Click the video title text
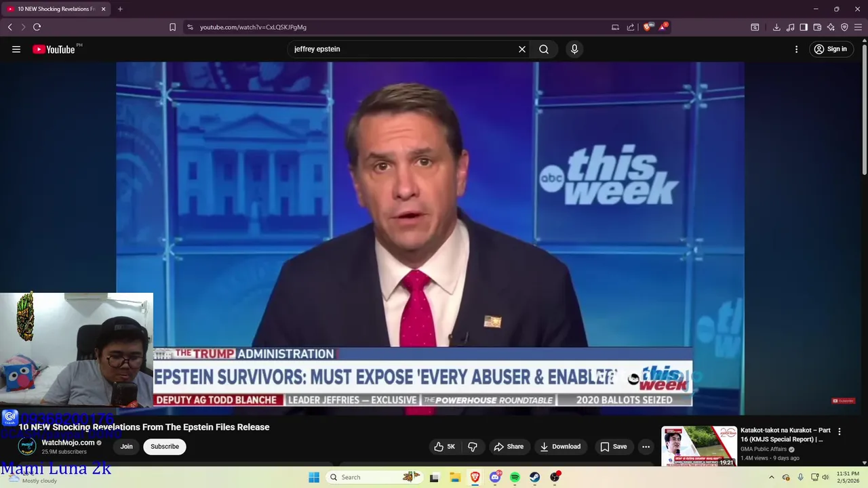The width and height of the screenshot is (868, 488). 144,427
